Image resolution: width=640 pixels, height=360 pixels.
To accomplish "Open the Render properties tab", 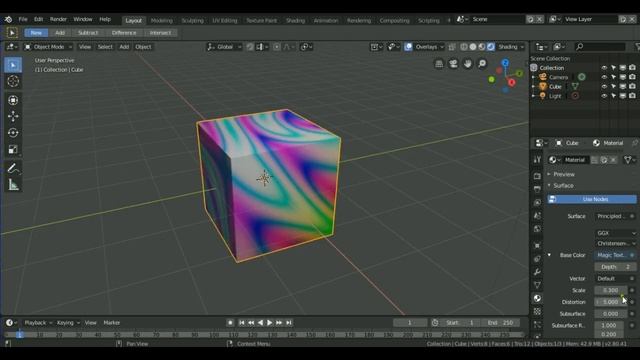I will [537, 176].
